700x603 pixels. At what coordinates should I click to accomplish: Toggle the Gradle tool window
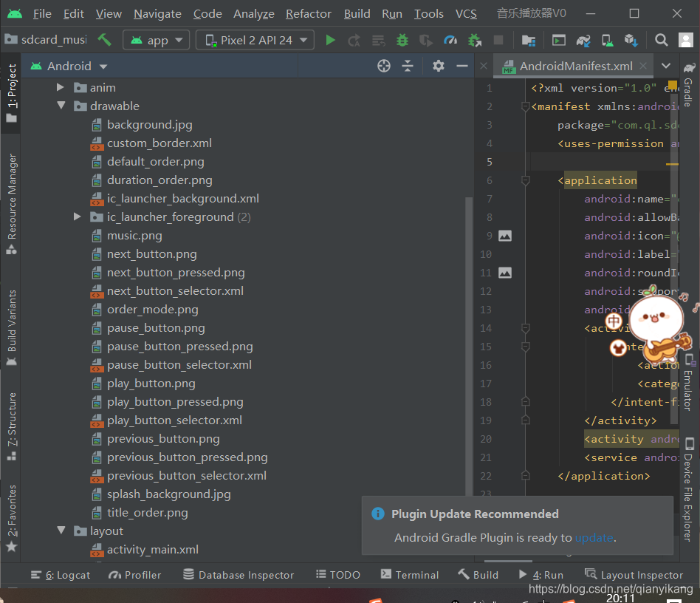pyautogui.click(x=689, y=84)
